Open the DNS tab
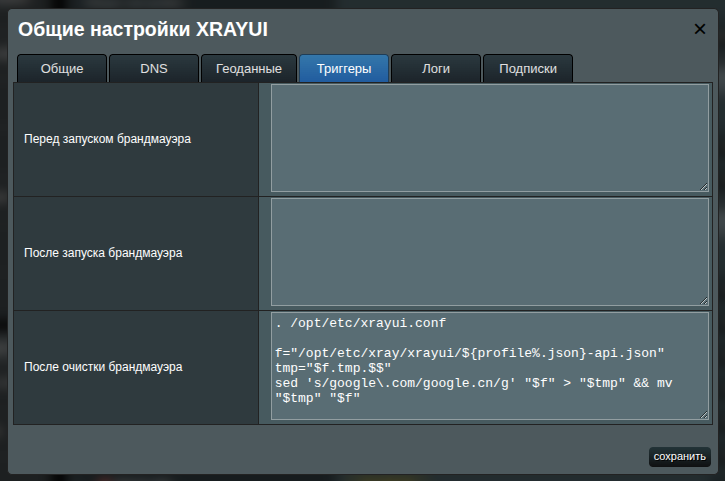 (x=154, y=68)
